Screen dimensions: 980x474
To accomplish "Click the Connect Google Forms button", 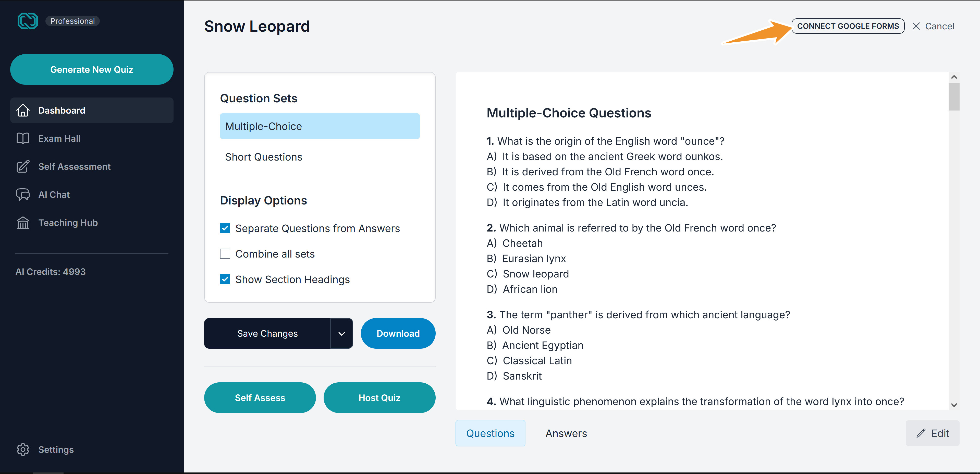I will (848, 26).
